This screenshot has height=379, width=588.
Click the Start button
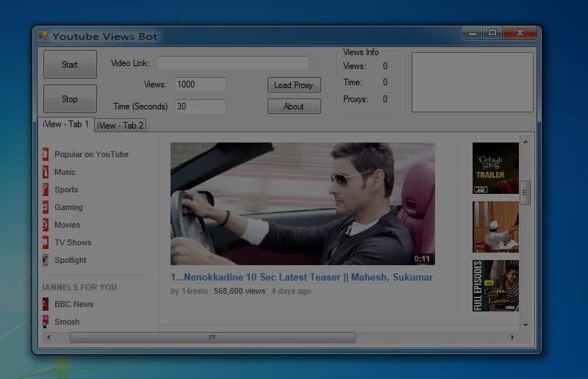click(70, 65)
